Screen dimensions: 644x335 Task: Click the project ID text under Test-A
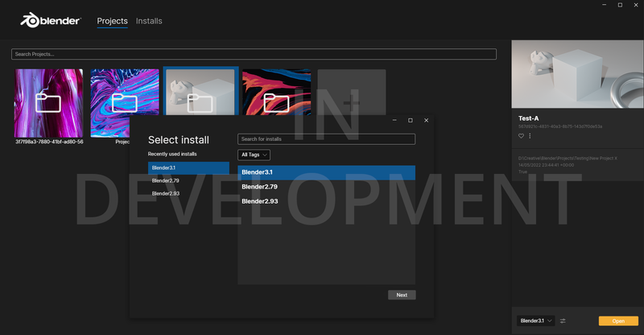click(x=559, y=126)
